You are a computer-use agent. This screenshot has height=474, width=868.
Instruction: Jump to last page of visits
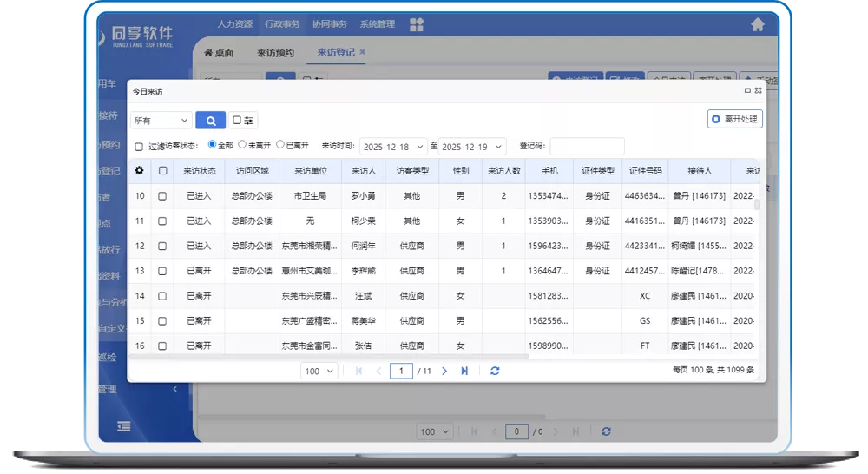click(x=464, y=371)
